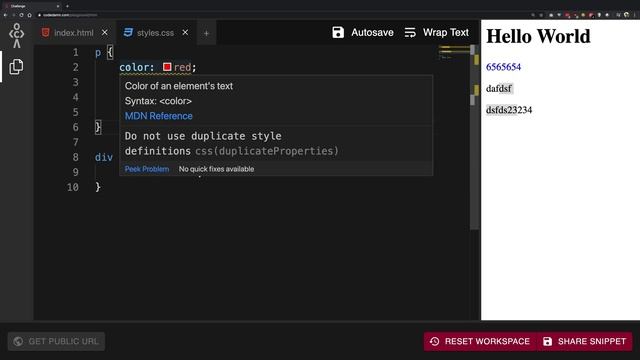Screen dimensions: 640x360
Task: Click the history icon on RESET WORKSPACE
Action: click(434, 341)
